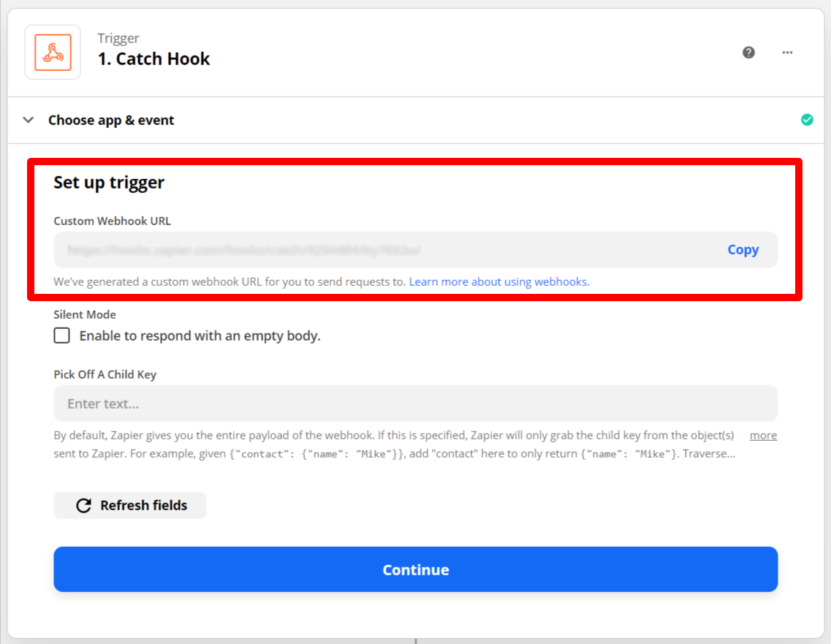The image size is (831, 644).
Task: Click the blurred Custom Webhook URL field
Action: (415, 250)
